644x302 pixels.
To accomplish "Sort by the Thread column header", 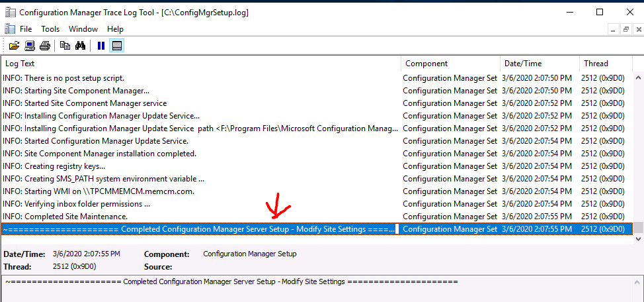I will [606, 64].
